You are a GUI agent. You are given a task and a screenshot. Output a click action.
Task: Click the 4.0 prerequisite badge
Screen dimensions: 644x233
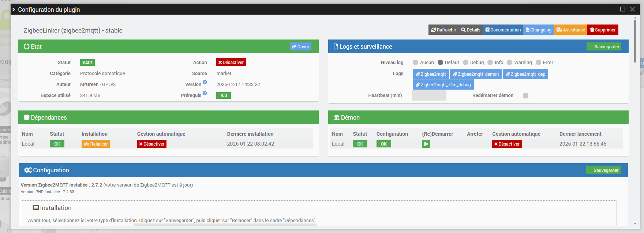click(224, 95)
